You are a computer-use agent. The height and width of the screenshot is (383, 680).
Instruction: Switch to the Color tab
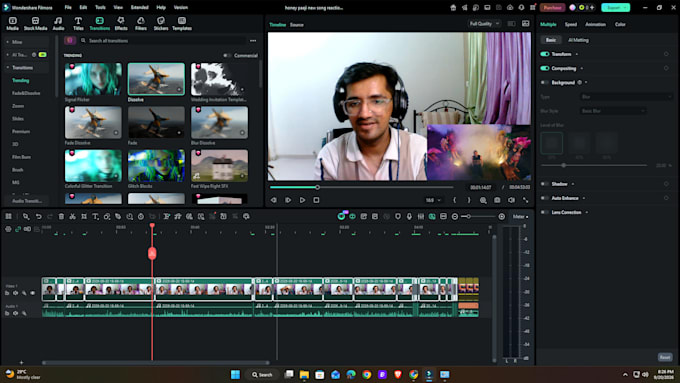pyautogui.click(x=620, y=24)
